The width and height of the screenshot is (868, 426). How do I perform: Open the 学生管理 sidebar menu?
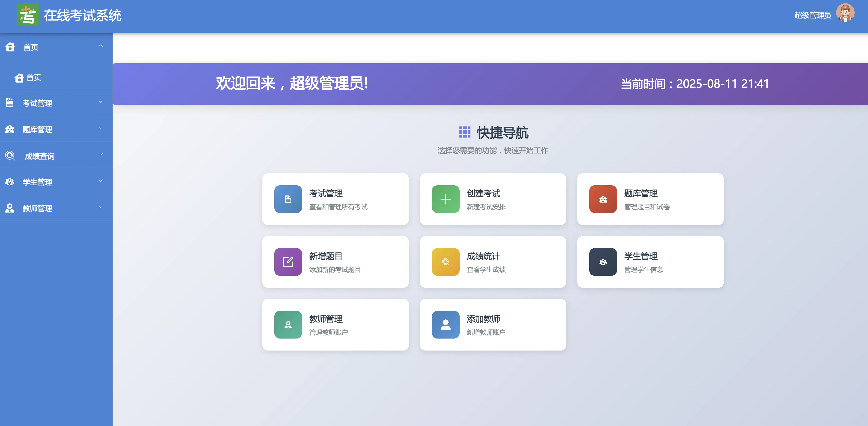tap(37, 182)
